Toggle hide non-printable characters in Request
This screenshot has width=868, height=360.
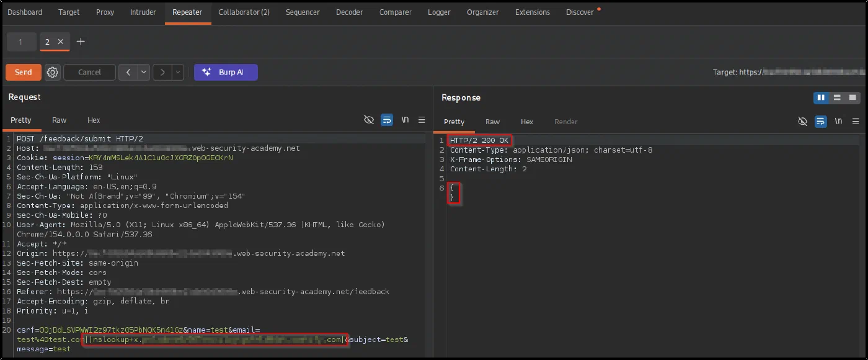(x=369, y=120)
